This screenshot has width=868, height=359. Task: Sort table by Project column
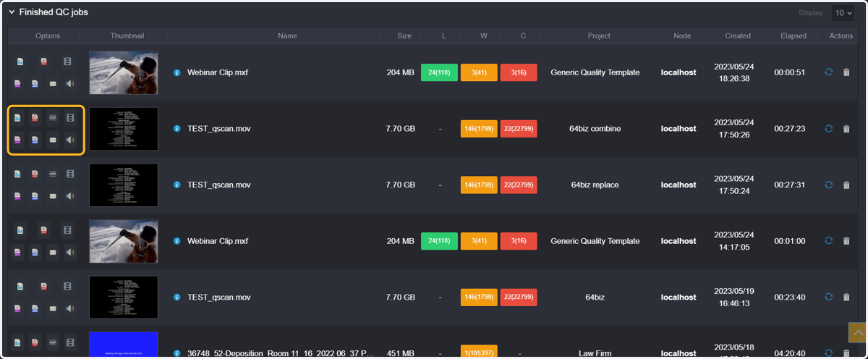599,35
